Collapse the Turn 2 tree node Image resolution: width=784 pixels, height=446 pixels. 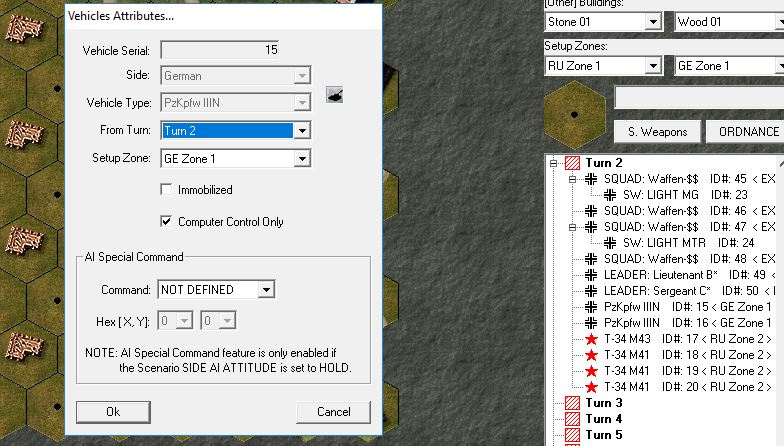tap(553, 163)
